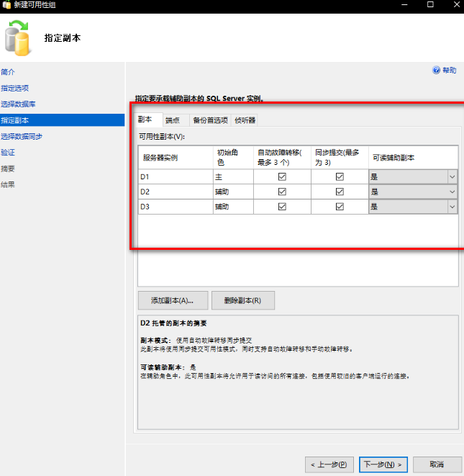
Task: Open readable secondary dropdown for D3
Action: (452, 207)
